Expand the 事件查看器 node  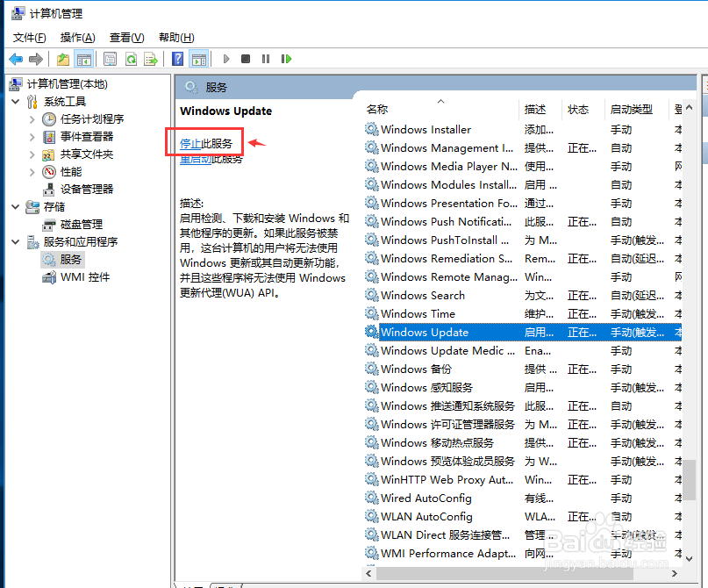coord(32,137)
